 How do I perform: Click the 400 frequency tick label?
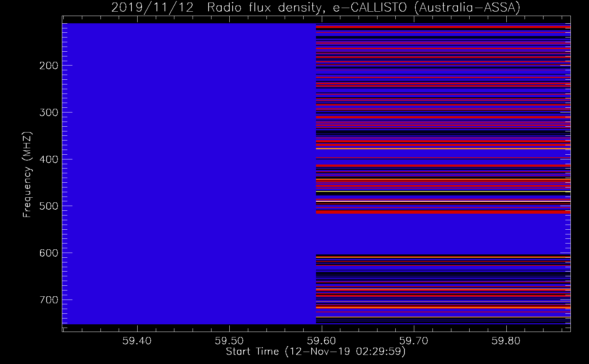click(48, 159)
